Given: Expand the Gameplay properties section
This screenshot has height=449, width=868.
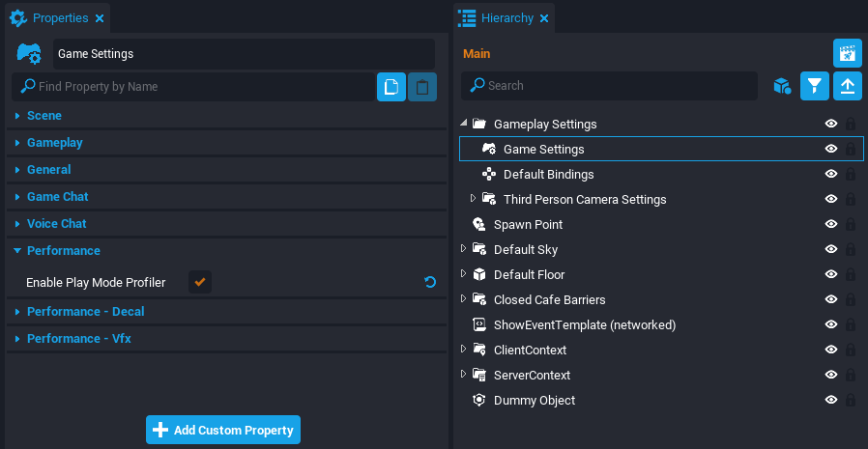Looking at the screenshot, I should pyautogui.click(x=54, y=142).
